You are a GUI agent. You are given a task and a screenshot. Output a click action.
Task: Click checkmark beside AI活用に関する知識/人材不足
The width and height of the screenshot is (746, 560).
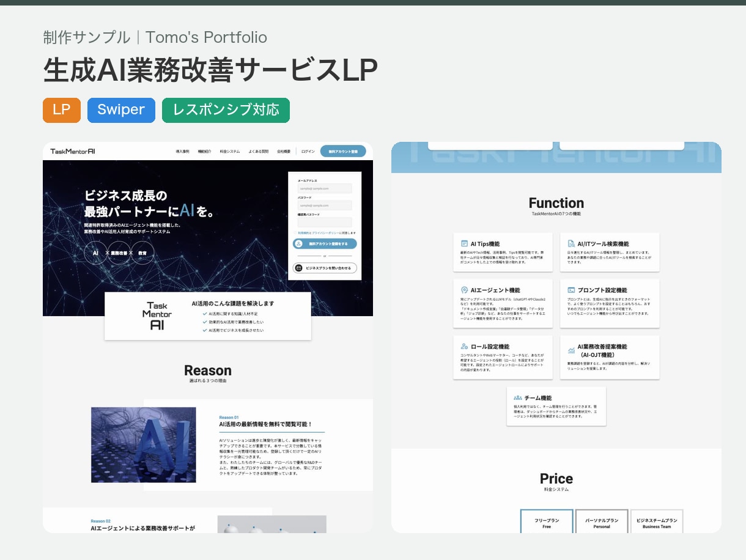pyautogui.click(x=205, y=314)
